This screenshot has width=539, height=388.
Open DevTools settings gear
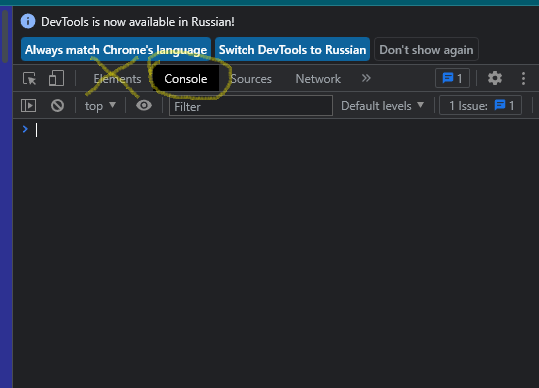[495, 78]
